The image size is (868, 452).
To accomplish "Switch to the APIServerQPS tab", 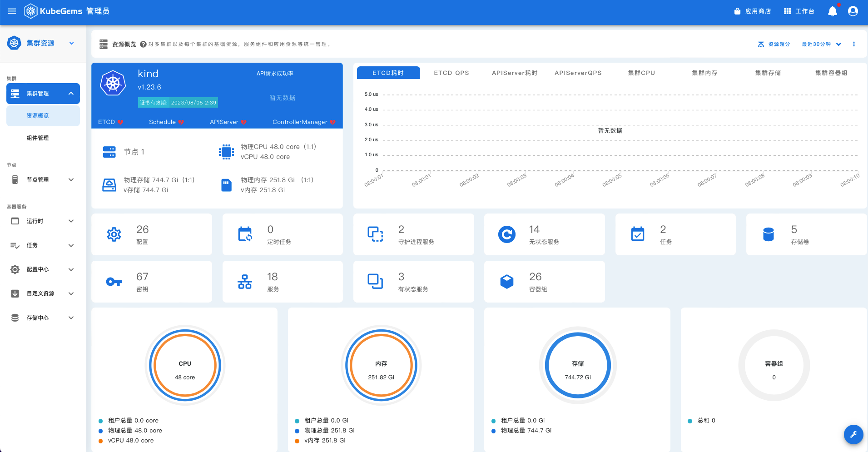I will click(578, 73).
